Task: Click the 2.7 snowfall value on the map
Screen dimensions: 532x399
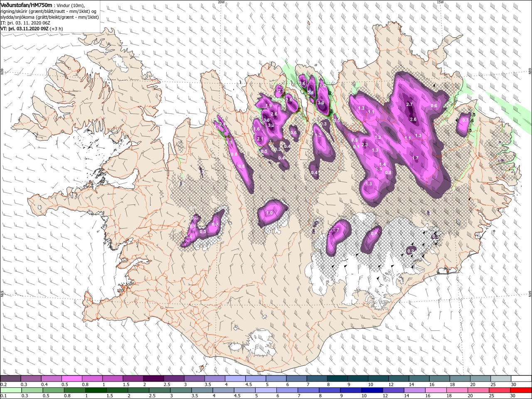Action: 409,105
